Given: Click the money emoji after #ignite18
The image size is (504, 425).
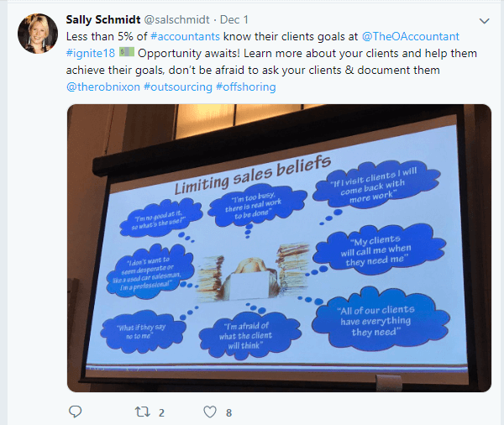Looking at the screenshot, I should 127,52.
